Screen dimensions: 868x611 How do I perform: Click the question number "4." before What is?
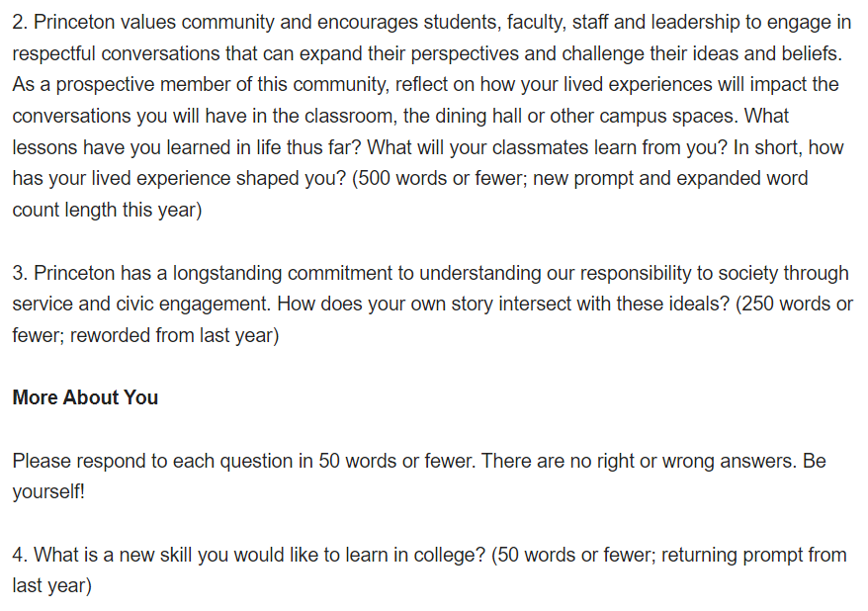coord(20,555)
